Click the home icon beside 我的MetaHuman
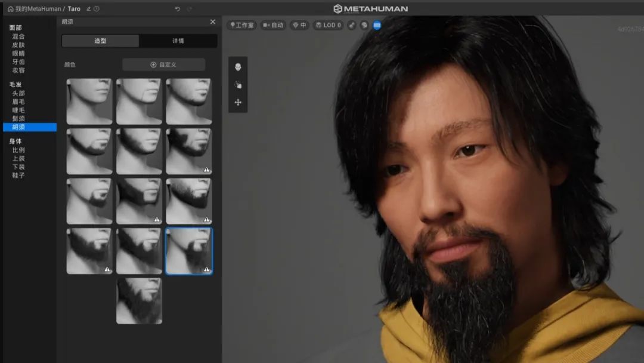This screenshot has width=644, height=363. tap(10, 9)
